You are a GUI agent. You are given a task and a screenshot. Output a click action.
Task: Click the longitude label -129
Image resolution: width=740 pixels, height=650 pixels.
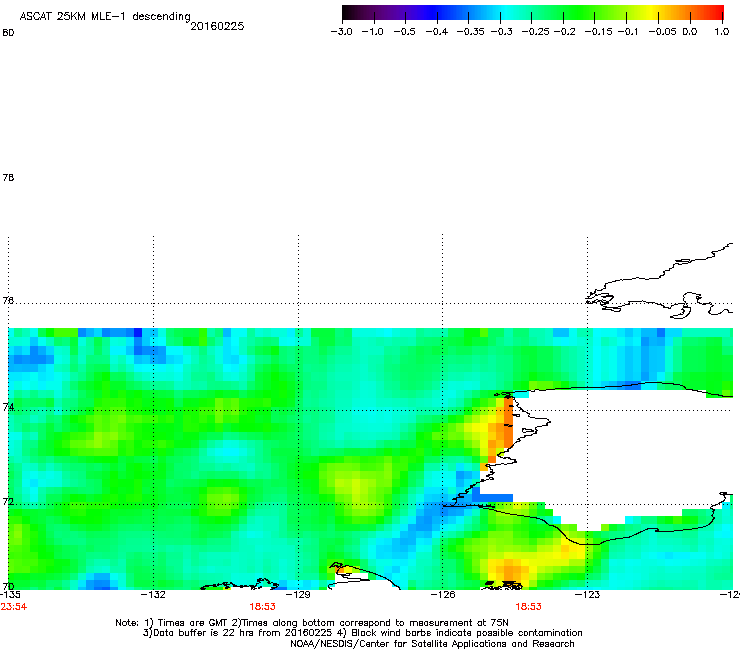tap(298, 594)
